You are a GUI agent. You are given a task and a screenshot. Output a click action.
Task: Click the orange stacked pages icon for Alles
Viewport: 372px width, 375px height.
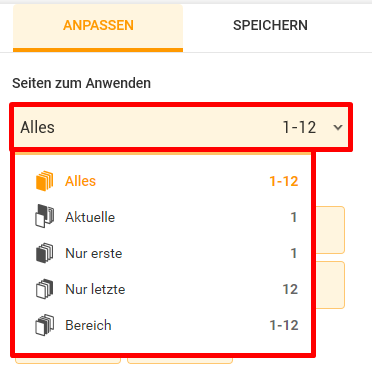(x=44, y=181)
